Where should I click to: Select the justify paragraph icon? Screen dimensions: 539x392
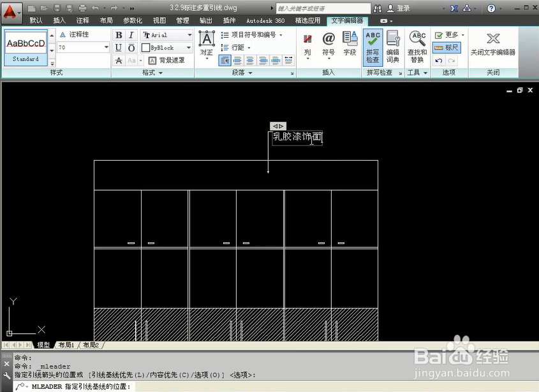tap(276, 61)
